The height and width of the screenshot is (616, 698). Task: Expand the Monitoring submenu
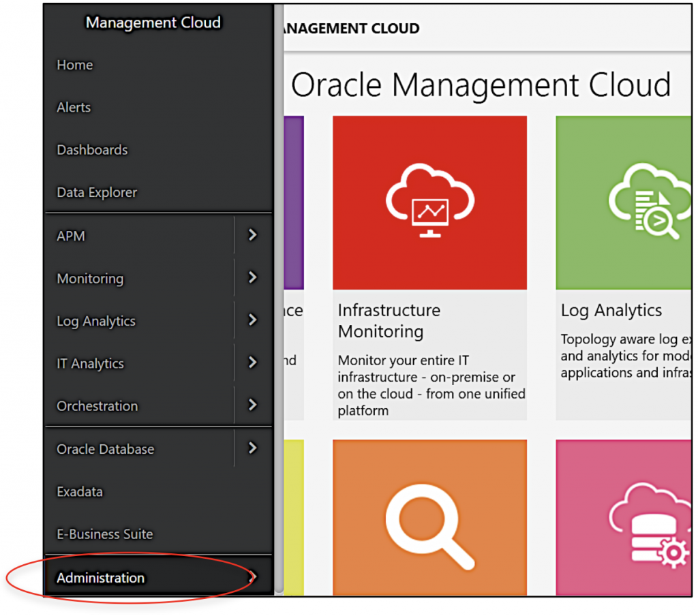pyautogui.click(x=252, y=278)
